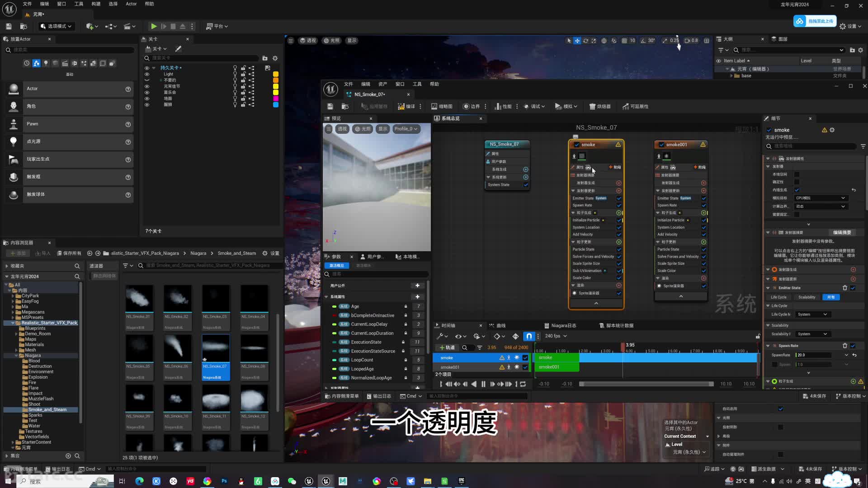The width and height of the screenshot is (868, 488).
Task: Toggle the timeline snapping magnet button
Action: click(528, 336)
